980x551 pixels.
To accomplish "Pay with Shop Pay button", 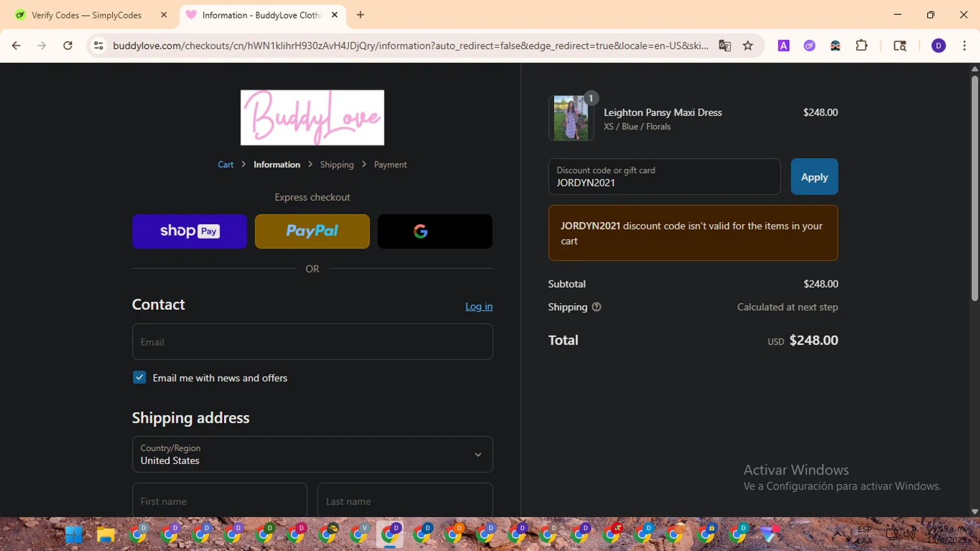I will [189, 231].
